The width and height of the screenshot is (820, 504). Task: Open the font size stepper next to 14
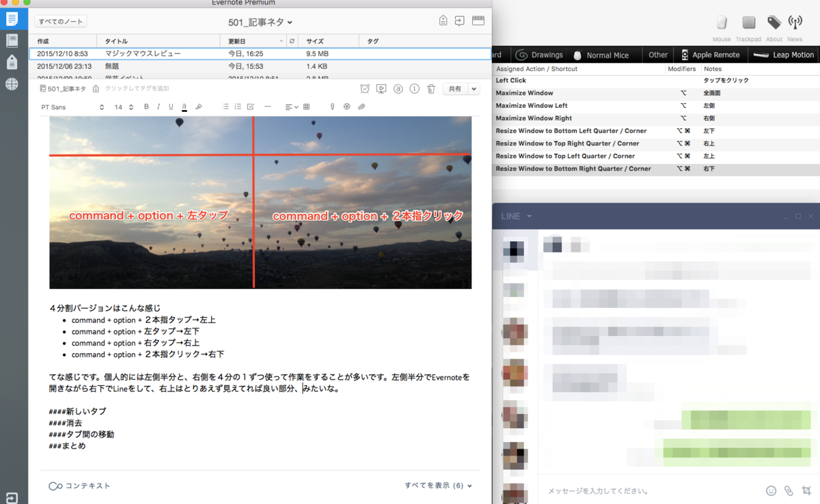131,107
